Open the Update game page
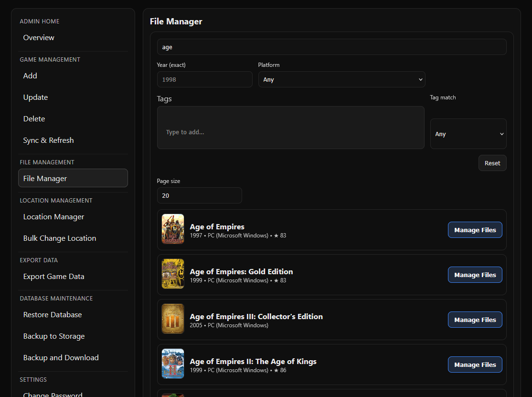The image size is (532, 397). 73,97
